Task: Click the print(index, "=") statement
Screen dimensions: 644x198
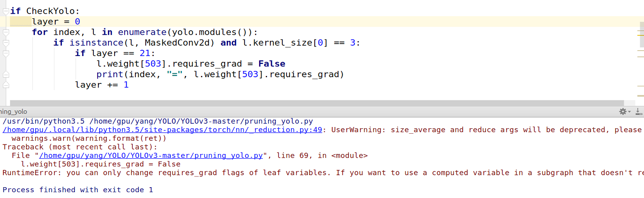Action: point(220,74)
